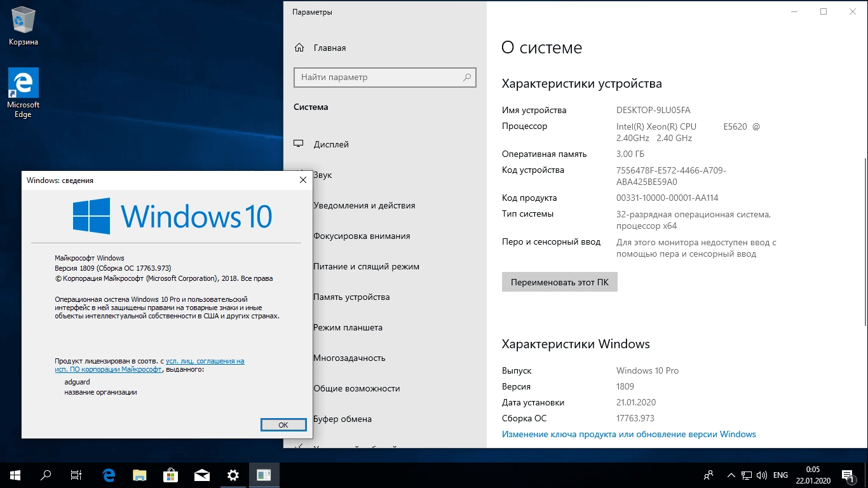This screenshot has height=488, width=868.
Task: Open the clock showing 0:05 22.01.2020
Action: coord(812,475)
